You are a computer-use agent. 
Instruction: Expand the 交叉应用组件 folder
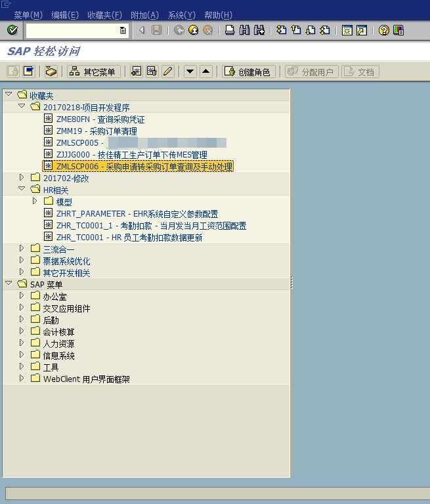(22, 307)
